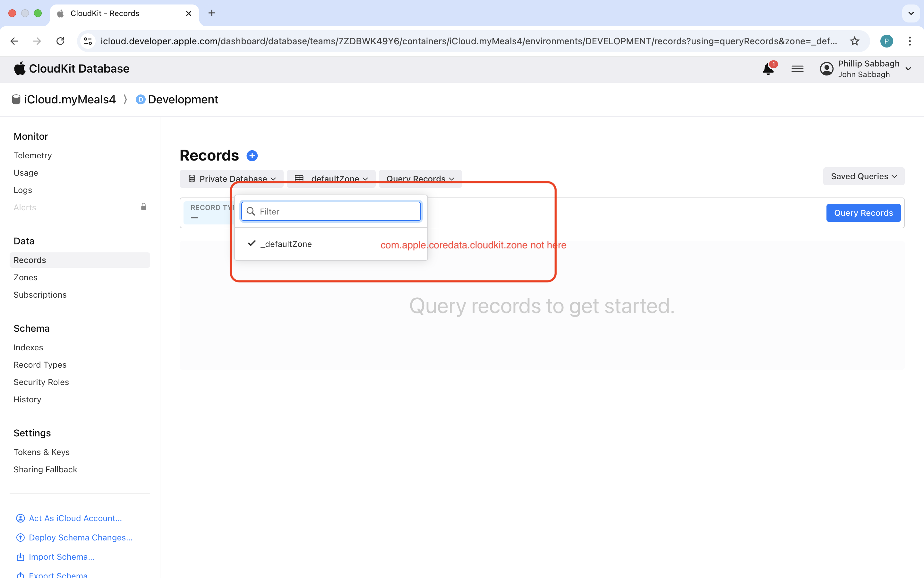
Task: Open Telemetry in the sidebar
Action: point(33,155)
